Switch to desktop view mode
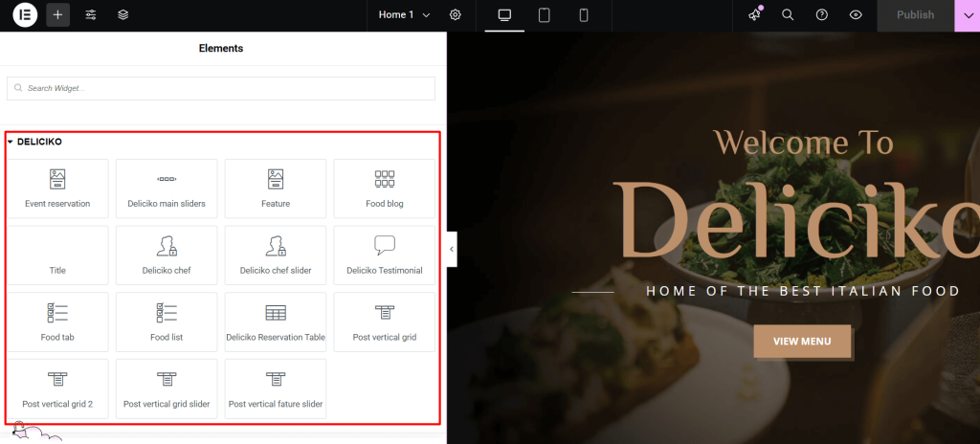 [x=504, y=15]
